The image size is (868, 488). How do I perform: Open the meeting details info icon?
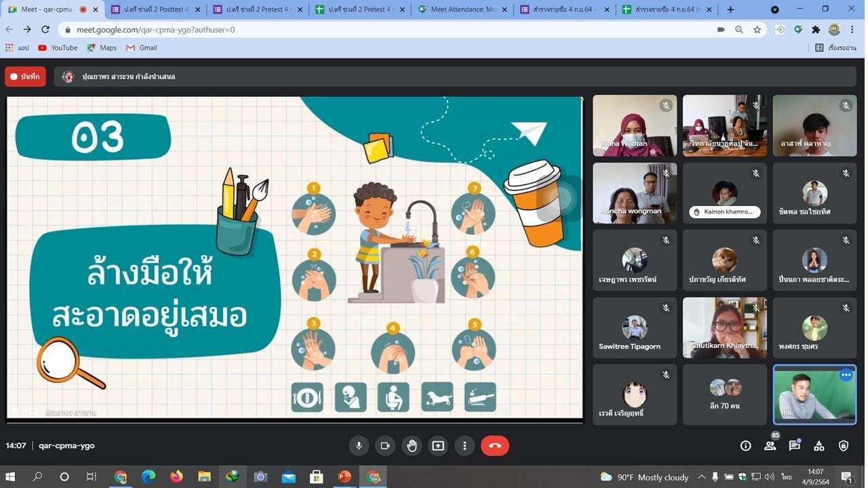point(745,445)
